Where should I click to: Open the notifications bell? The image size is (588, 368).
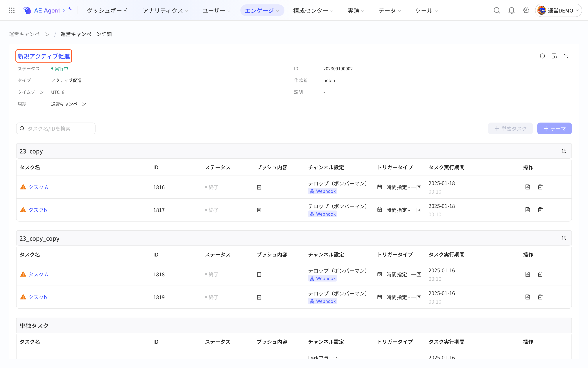(x=511, y=10)
